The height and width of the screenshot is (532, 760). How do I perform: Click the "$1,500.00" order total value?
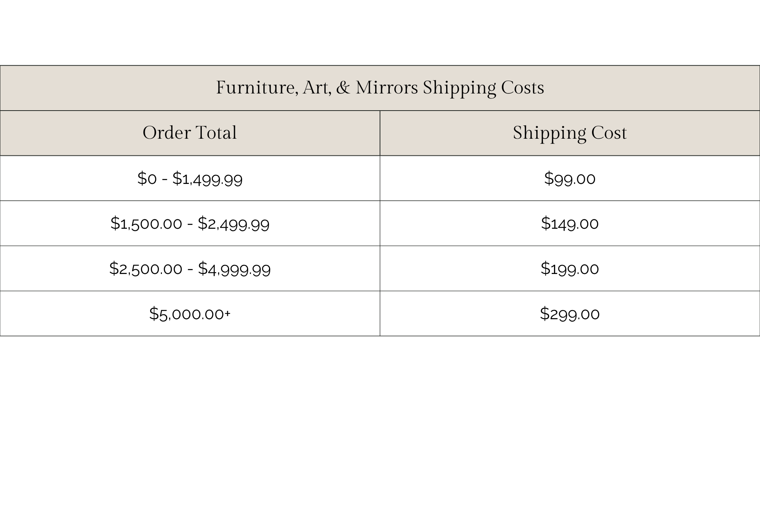(146, 223)
